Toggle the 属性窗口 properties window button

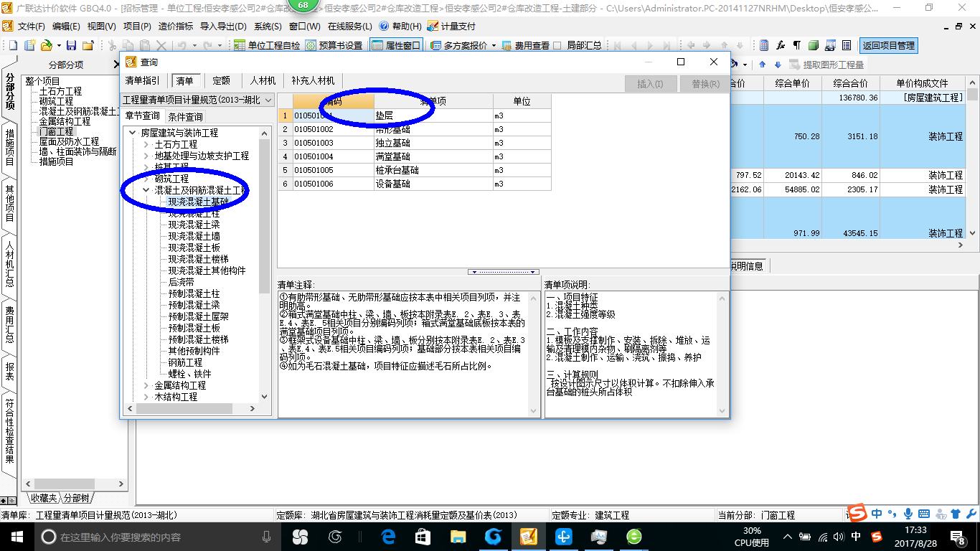(x=396, y=45)
